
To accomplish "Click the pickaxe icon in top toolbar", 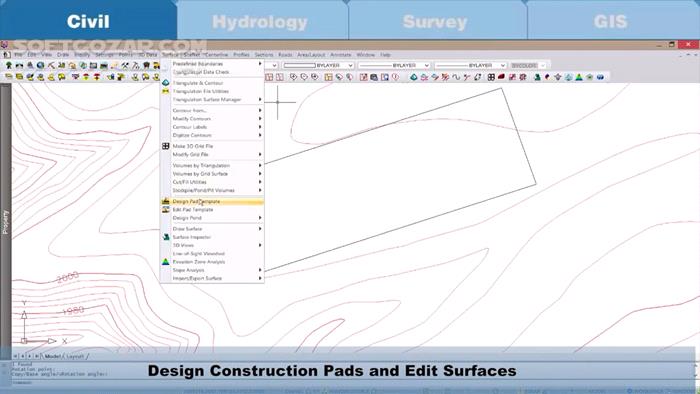I will [51, 66].
